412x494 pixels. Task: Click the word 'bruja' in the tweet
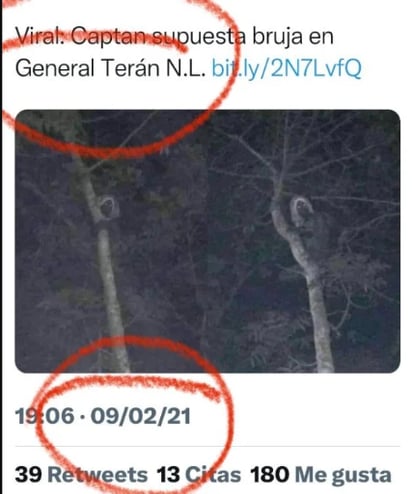[x=275, y=37]
